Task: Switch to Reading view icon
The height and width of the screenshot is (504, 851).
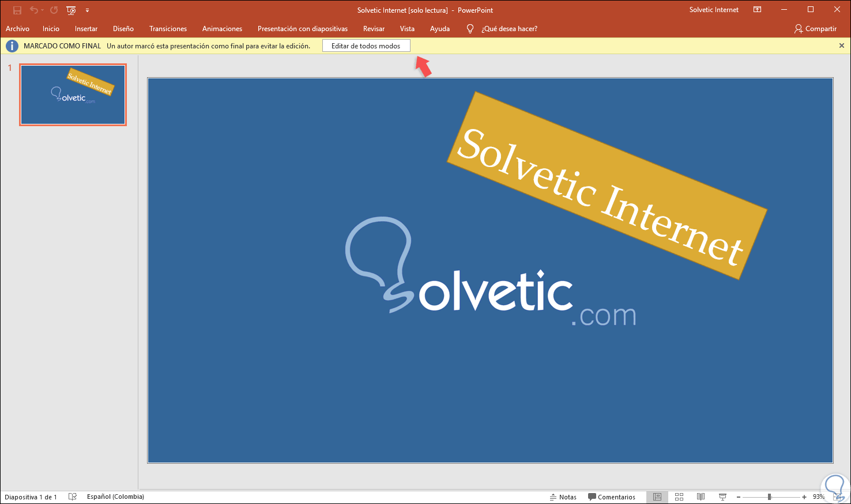Action: coord(701,497)
